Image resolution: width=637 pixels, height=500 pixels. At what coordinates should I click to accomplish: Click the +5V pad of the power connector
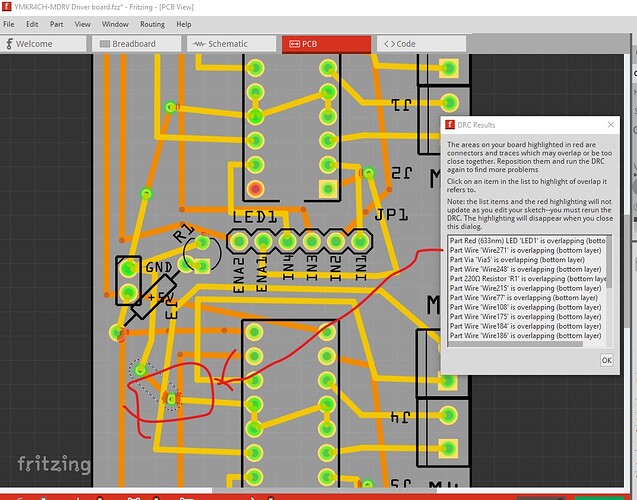[128, 292]
